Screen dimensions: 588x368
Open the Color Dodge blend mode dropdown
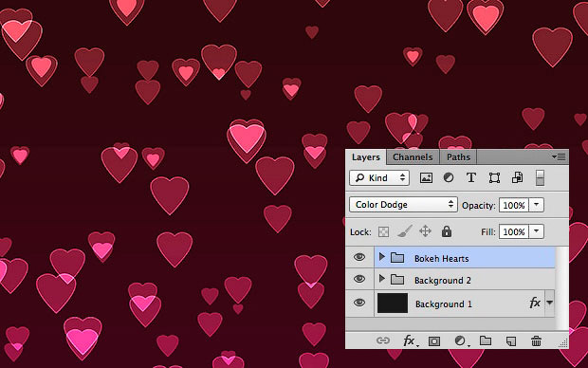(x=403, y=205)
